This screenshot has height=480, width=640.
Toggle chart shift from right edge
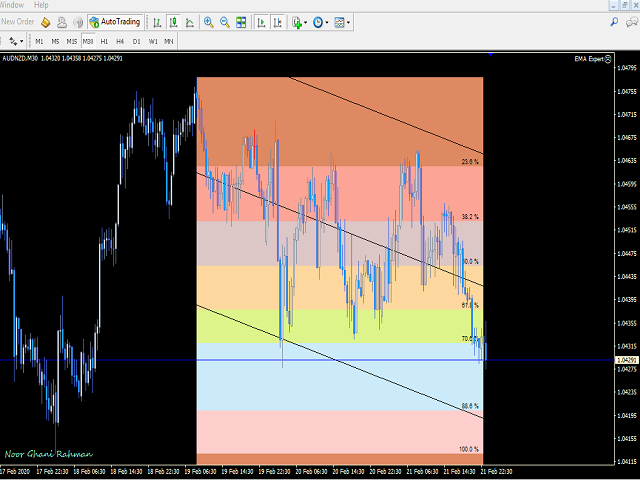(x=276, y=21)
